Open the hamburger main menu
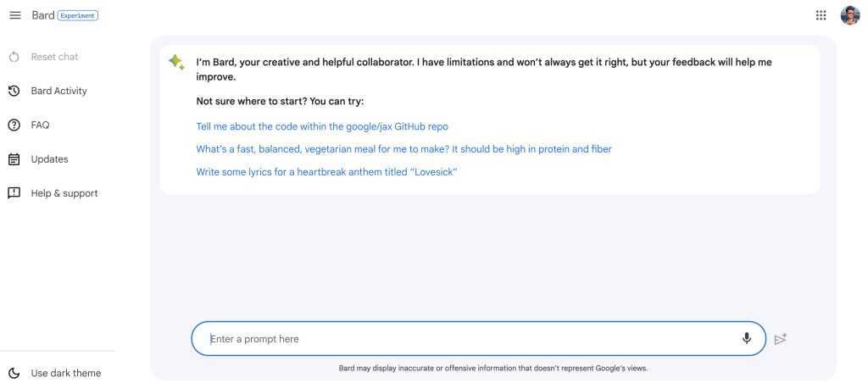Screen dimensions: 868x389 (x=15, y=15)
